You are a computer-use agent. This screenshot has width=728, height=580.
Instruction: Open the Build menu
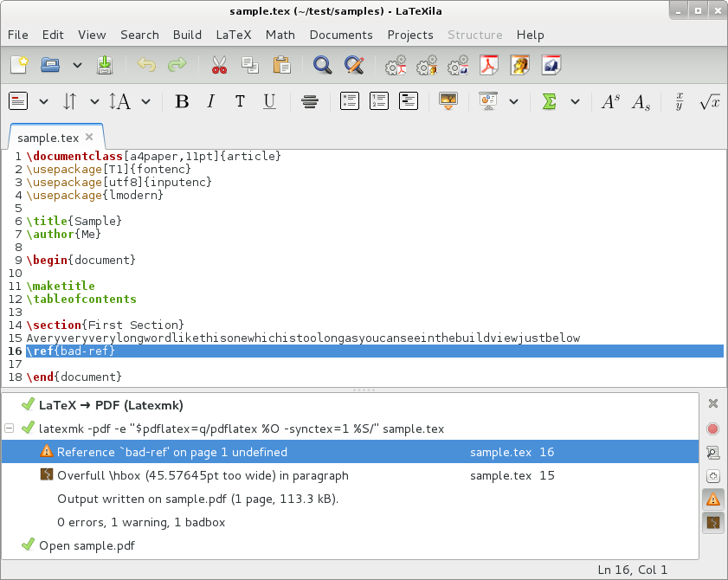pos(187,35)
